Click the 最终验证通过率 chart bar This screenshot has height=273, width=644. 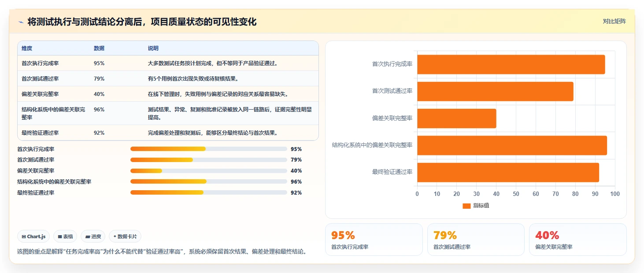tap(508, 172)
